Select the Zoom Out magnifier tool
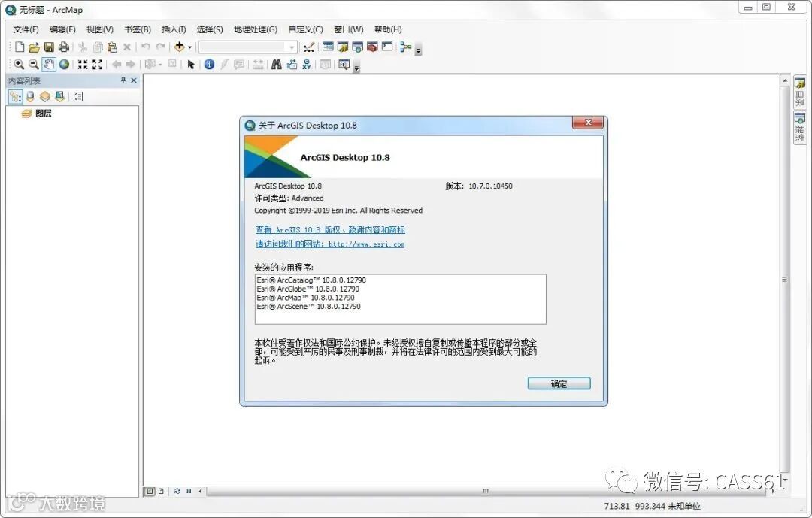812x518 pixels. click(34, 64)
